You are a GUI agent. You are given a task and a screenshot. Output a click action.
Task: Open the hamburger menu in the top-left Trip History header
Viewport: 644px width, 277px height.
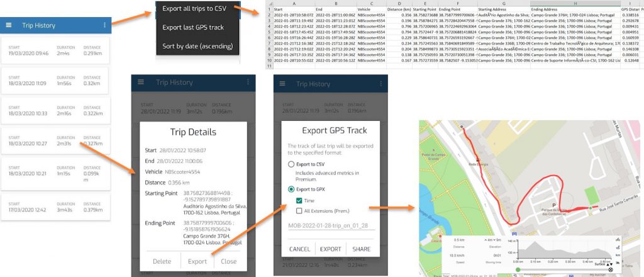[x=9, y=25]
